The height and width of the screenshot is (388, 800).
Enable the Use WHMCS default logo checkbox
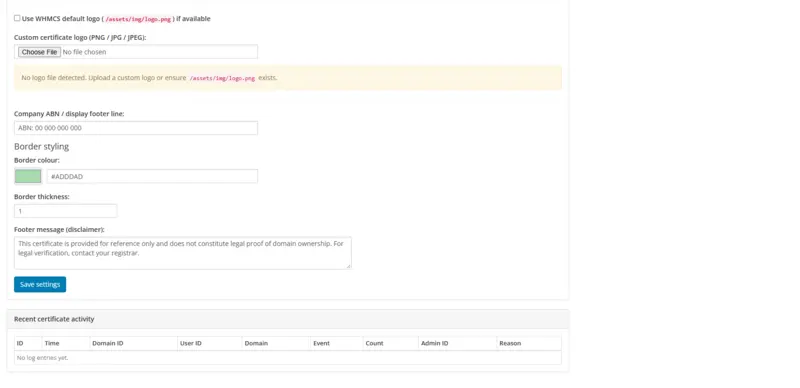[x=17, y=18]
